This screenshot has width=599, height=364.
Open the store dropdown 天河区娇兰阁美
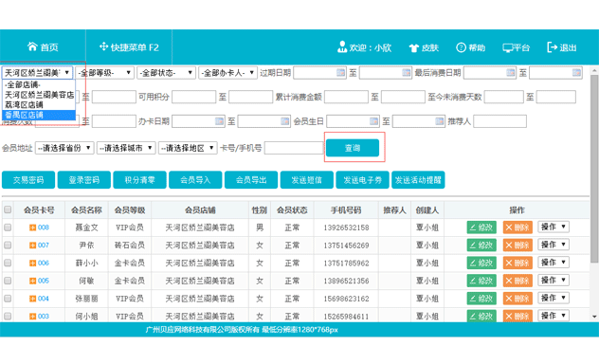[37, 73]
